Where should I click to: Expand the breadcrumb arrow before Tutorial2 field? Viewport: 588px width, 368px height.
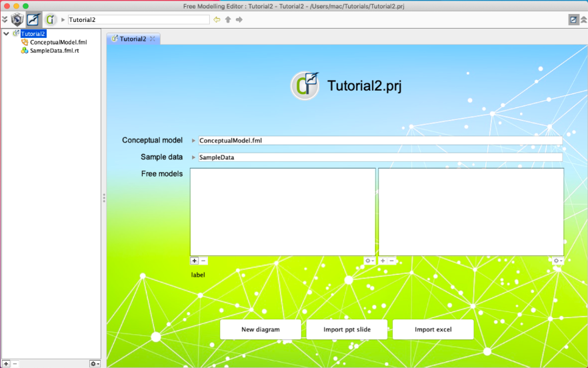[63, 19]
